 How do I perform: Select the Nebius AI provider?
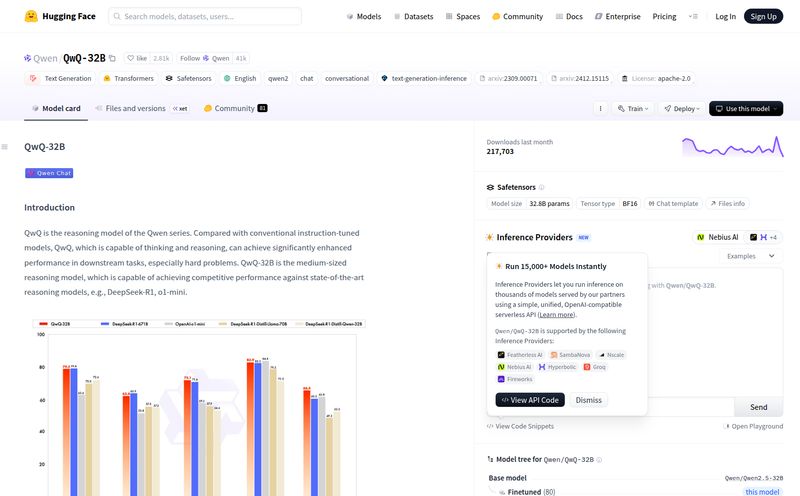coord(718,237)
